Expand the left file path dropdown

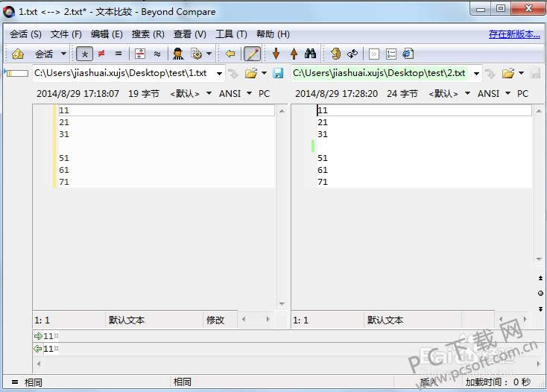pos(219,73)
